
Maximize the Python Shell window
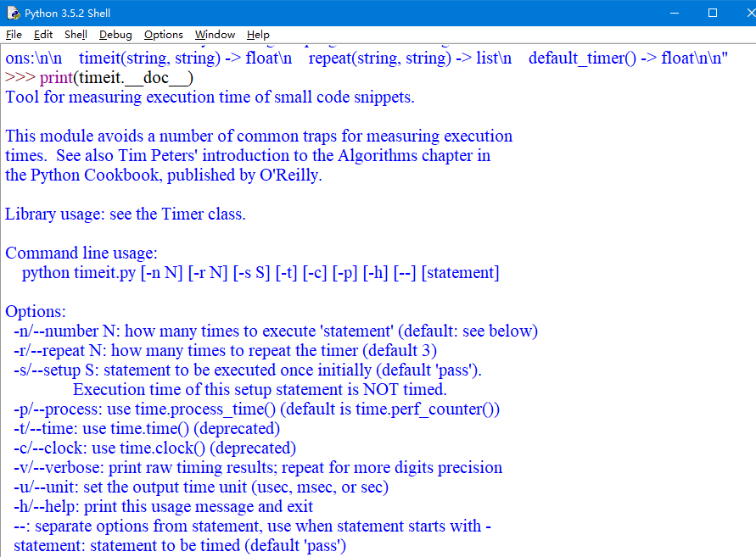(x=713, y=13)
